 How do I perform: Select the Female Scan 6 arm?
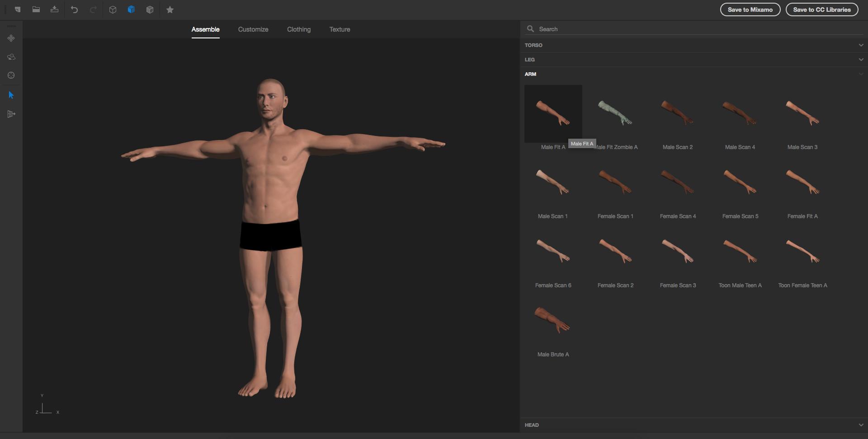553,252
